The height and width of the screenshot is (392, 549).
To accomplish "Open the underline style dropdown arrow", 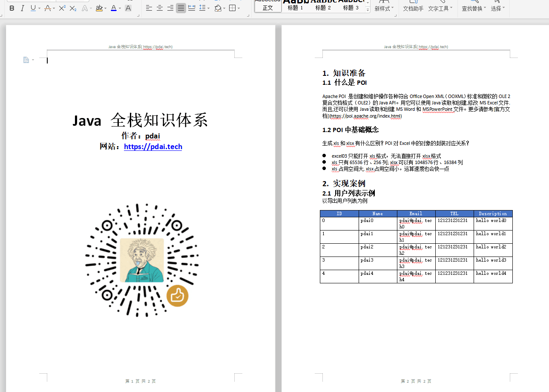I will coord(40,8).
